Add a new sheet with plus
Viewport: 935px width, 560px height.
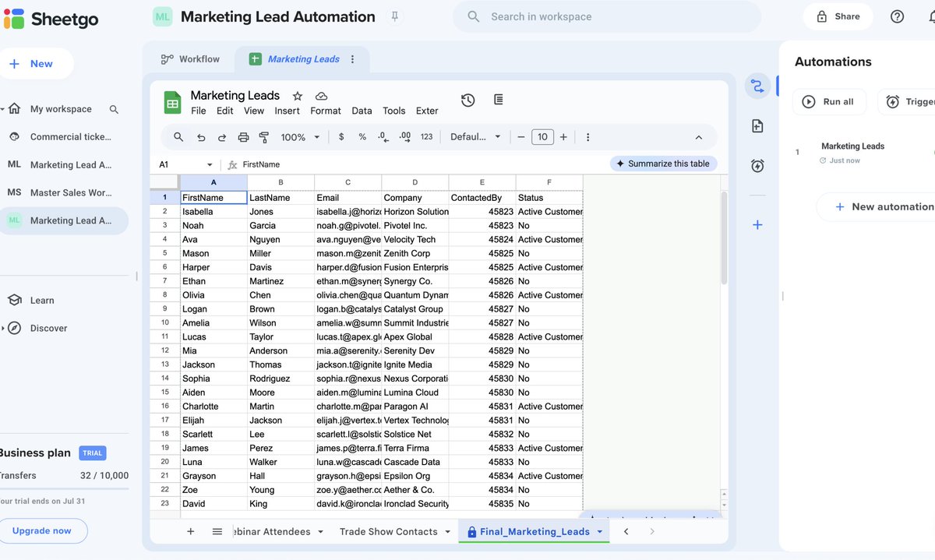[x=190, y=531]
